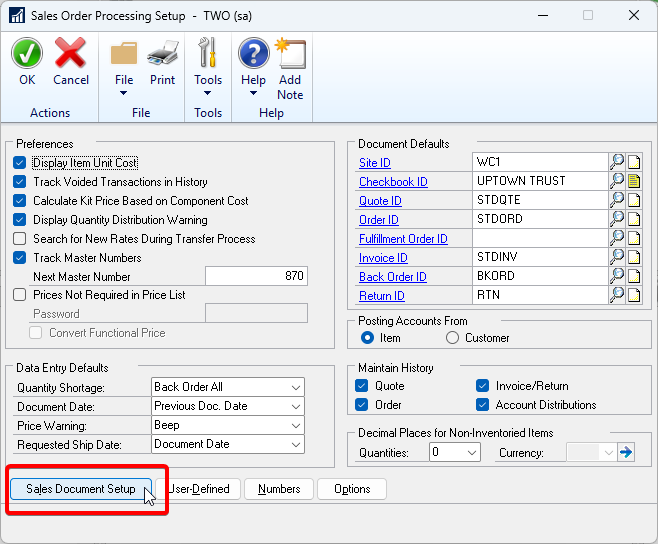This screenshot has height=544, width=658.
Task: Open the Tools wrench icon menu
Action: (x=208, y=62)
